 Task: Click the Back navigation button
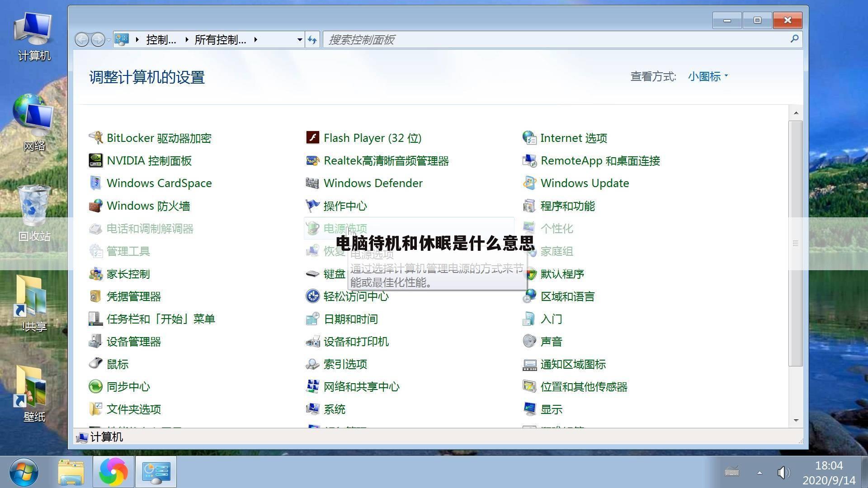[x=82, y=40]
